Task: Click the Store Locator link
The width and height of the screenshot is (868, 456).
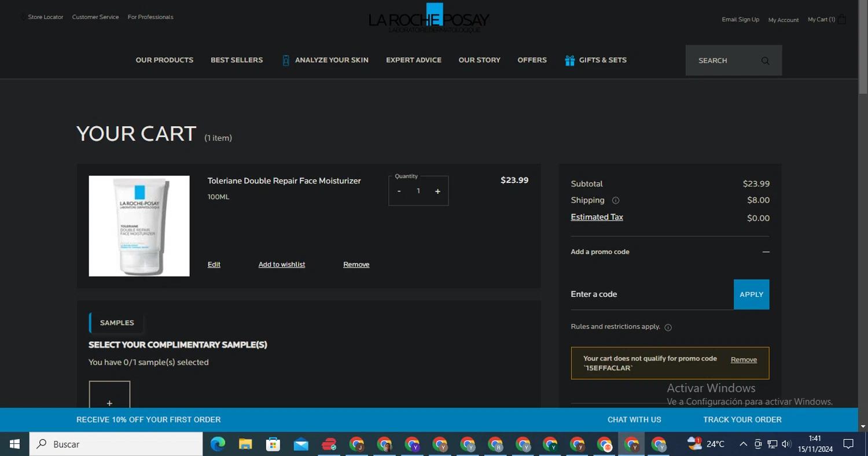Action: (x=46, y=17)
